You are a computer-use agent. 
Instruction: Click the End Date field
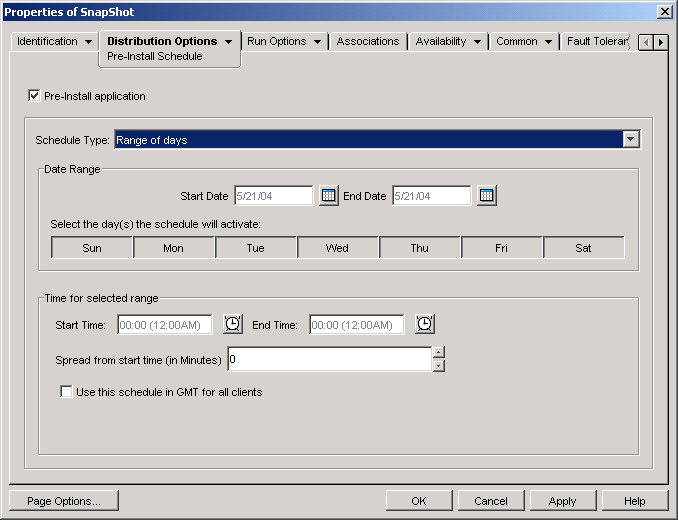tap(432, 196)
